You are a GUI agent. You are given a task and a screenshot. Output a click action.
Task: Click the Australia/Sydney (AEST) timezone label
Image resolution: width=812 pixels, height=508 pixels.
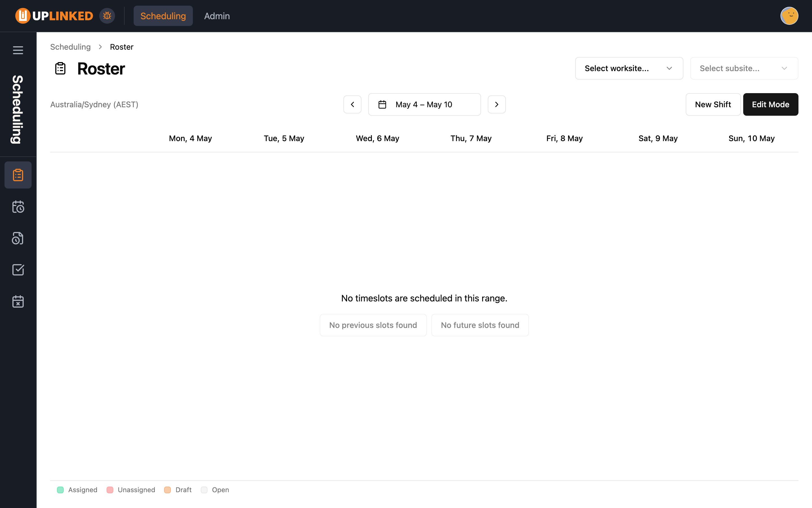pos(94,104)
